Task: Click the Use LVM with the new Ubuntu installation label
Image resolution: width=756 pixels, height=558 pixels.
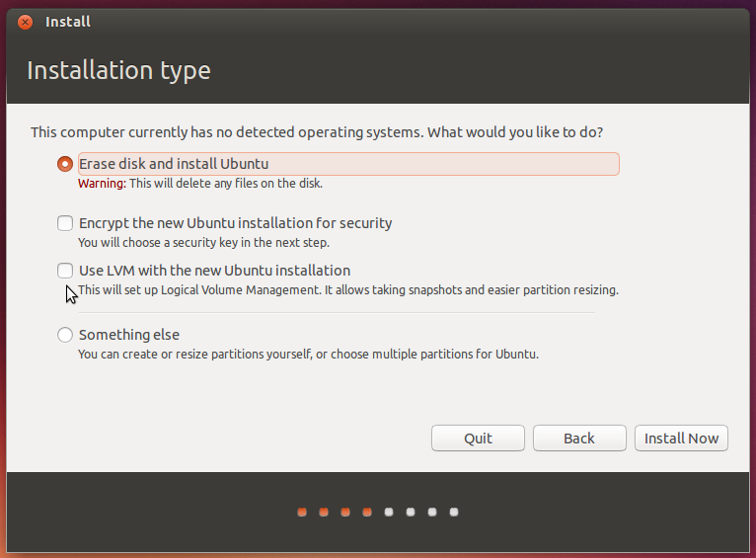Action: pyautogui.click(x=214, y=271)
